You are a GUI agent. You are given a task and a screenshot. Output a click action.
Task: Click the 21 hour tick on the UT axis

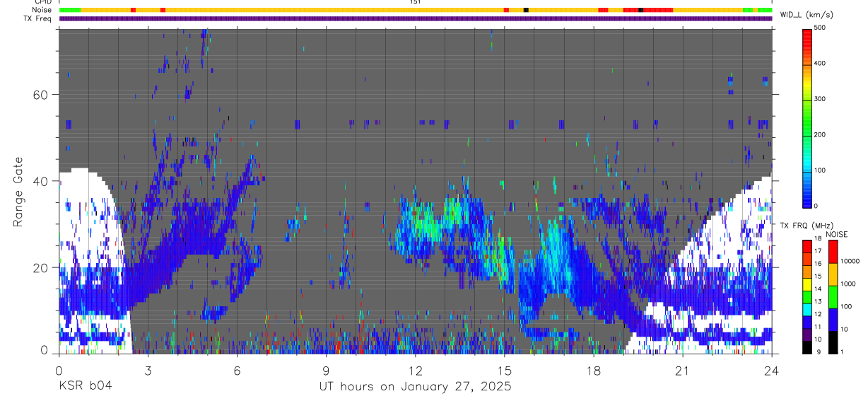click(x=683, y=370)
